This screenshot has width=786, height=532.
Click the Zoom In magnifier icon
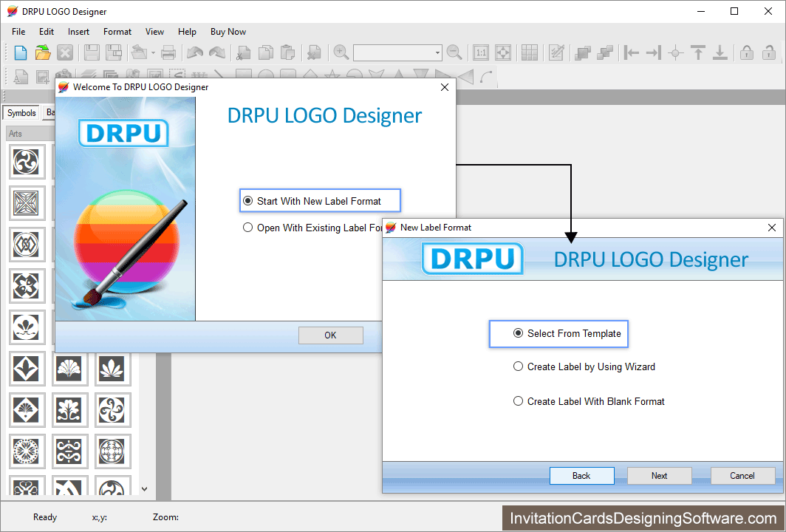click(341, 52)
